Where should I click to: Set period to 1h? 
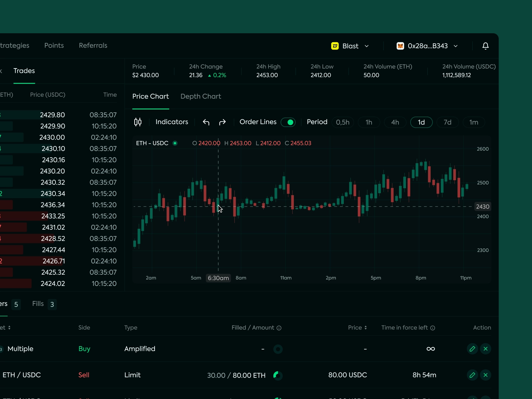click(369, 122)
